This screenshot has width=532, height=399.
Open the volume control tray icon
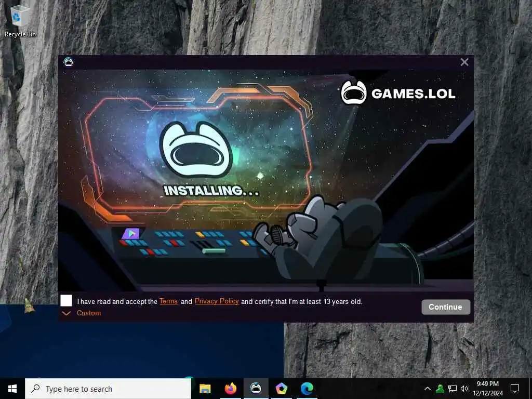coord(464,389)
